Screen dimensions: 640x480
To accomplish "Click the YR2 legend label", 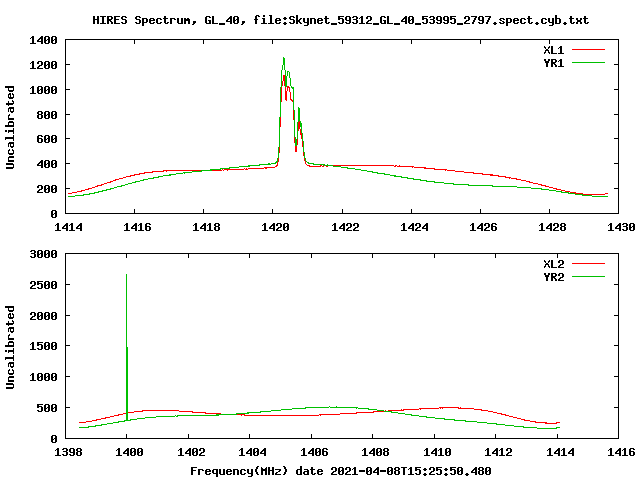I will pyautogui.click(x=553, y=277).
